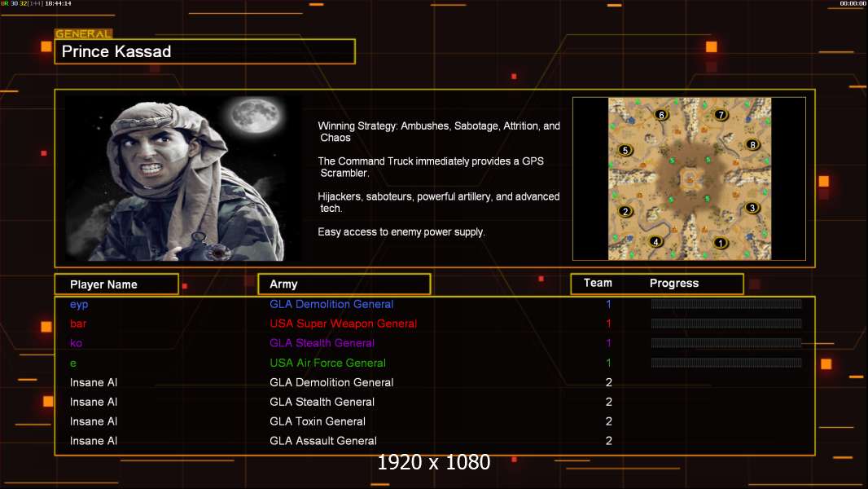This screenshot has height=489, width=868.
Task: Click the loading progress bar for e
Action: click(726, 363)
